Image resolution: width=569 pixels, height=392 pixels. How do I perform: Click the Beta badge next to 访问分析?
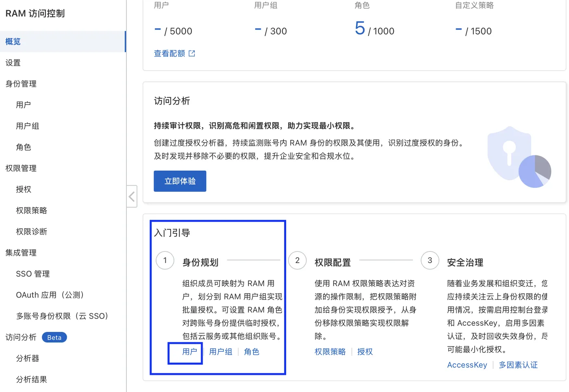pos(54,338)
